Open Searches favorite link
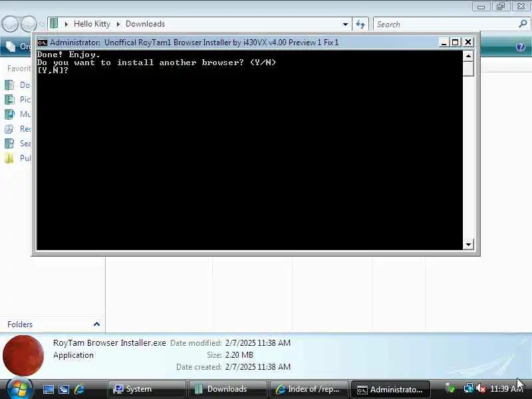Viewport: 532px width, 399px height. [17, 144]
